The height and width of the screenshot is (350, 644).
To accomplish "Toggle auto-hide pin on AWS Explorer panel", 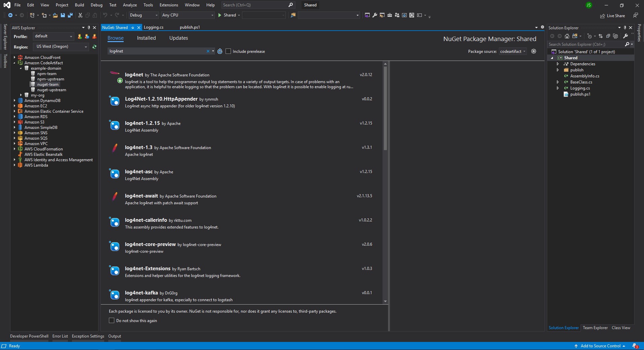I will [89, 28].
